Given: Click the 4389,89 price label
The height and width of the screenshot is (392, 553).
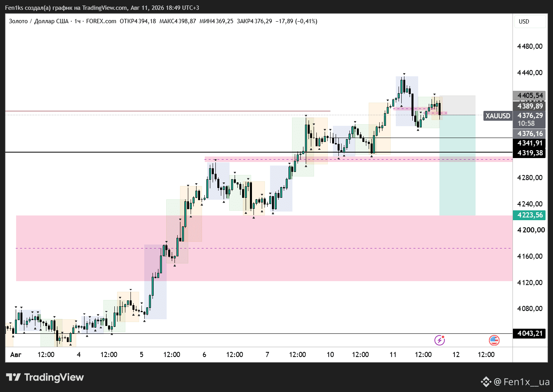Looking at the screenshot, I should click(x=529, y=106).
